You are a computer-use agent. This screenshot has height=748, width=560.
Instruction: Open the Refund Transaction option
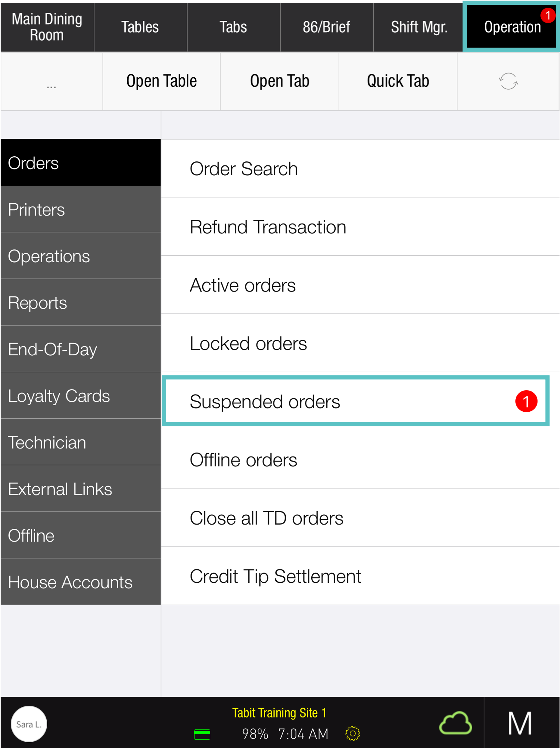360,226
